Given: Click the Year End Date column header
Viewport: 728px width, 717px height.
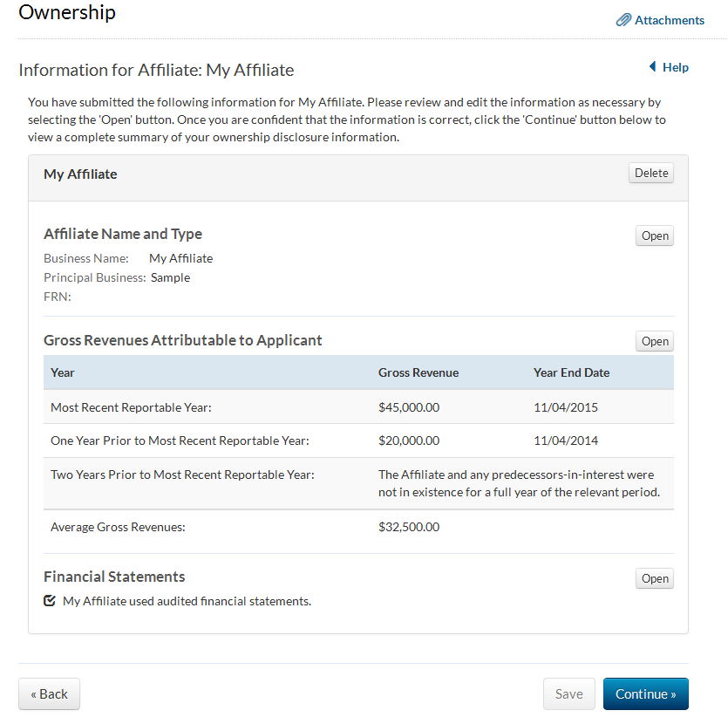Looking at the screenshot, I should (571, 372).
